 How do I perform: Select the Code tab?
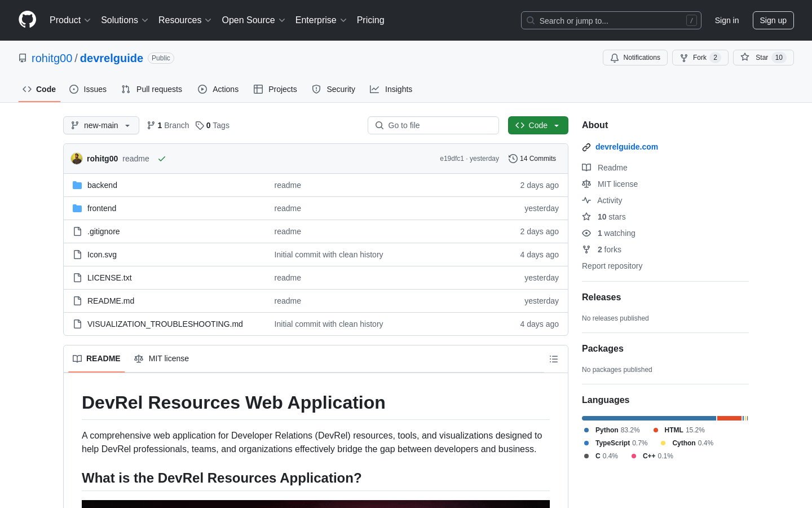(39, 89)
